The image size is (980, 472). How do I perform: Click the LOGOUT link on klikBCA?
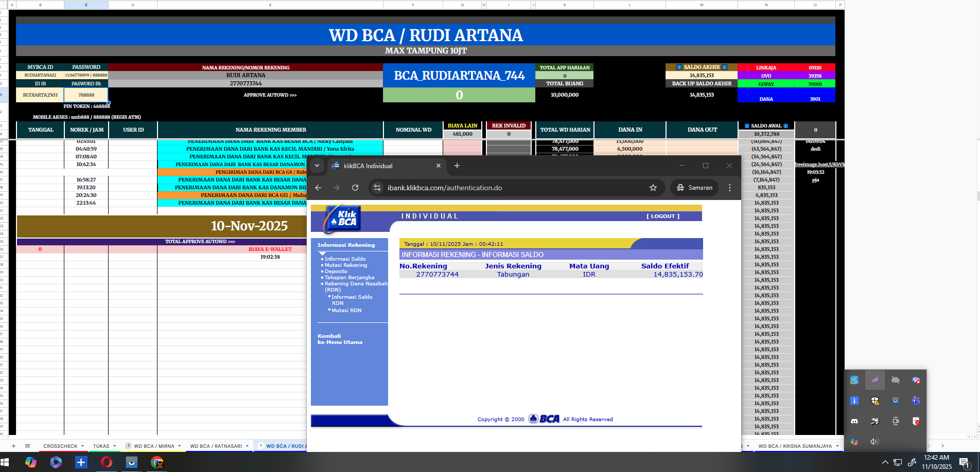pyautogui.click(x=663, y=216)
